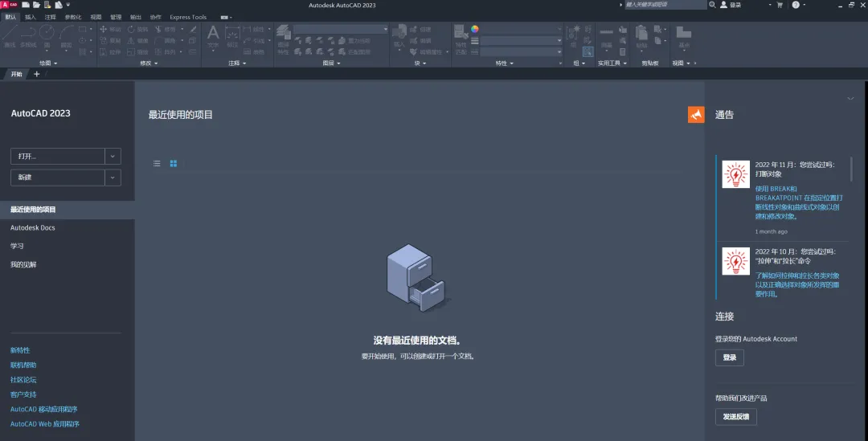This screenshot has width=868, height=441.
Task: Open the Autodesk App Store cart icon
Action: 780,5
